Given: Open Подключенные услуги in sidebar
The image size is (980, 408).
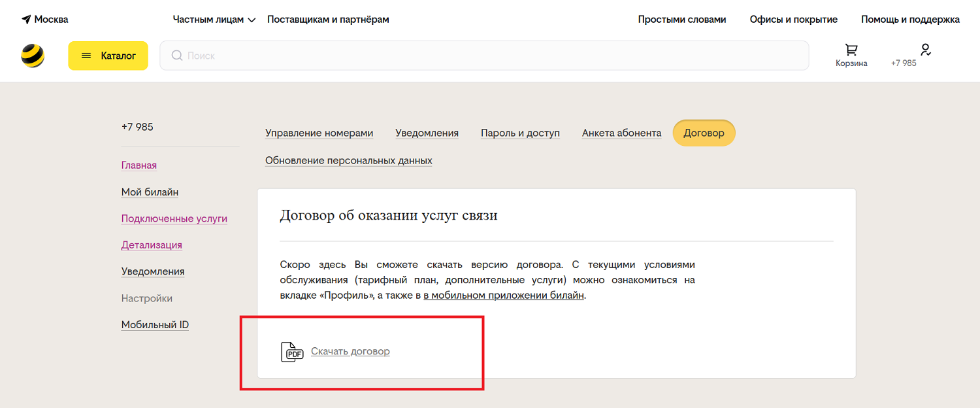Looking at the screenshot, I should 174,218.
